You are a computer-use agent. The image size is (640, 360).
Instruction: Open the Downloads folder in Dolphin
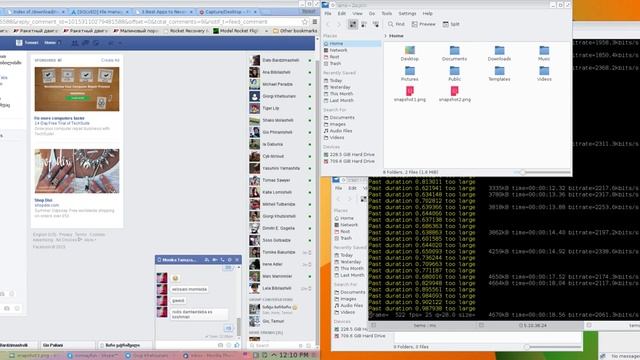pyautogui.click(x=499, y=53)
